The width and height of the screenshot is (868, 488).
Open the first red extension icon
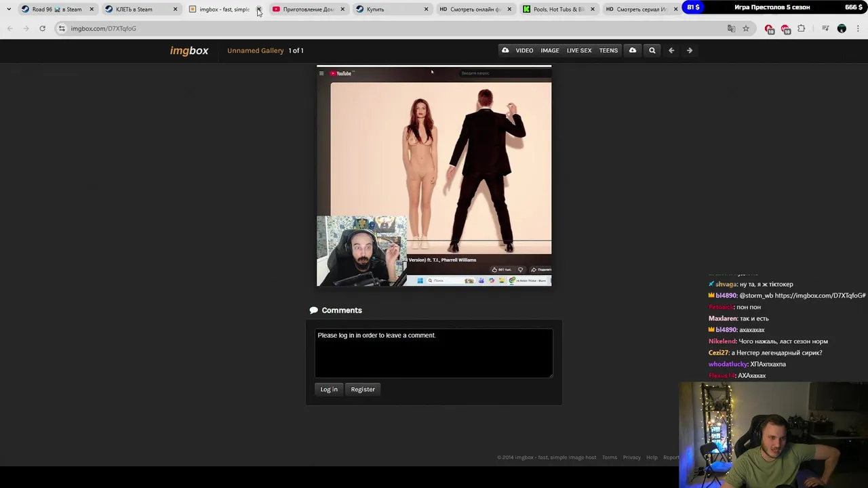click(x=769, y=28)
